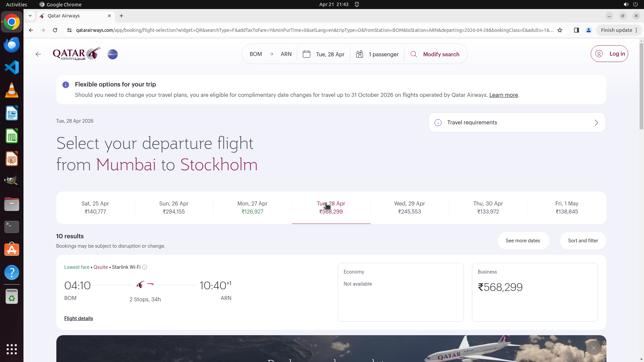Select the Thu, 30 Apr date tab
Screen dimensions: 644x362
coord(488,207)
